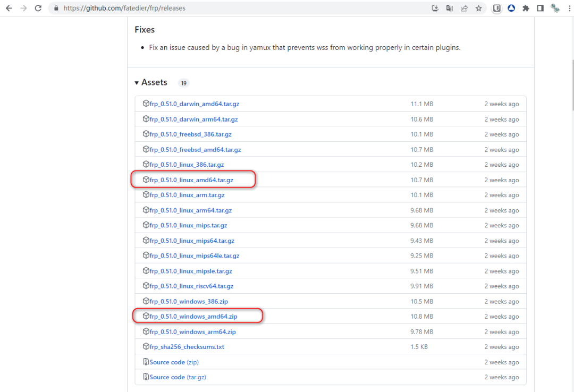574x392 pixels.
Task: Open frp_sha256_checksums.txt file
Action: click(187, 347)
